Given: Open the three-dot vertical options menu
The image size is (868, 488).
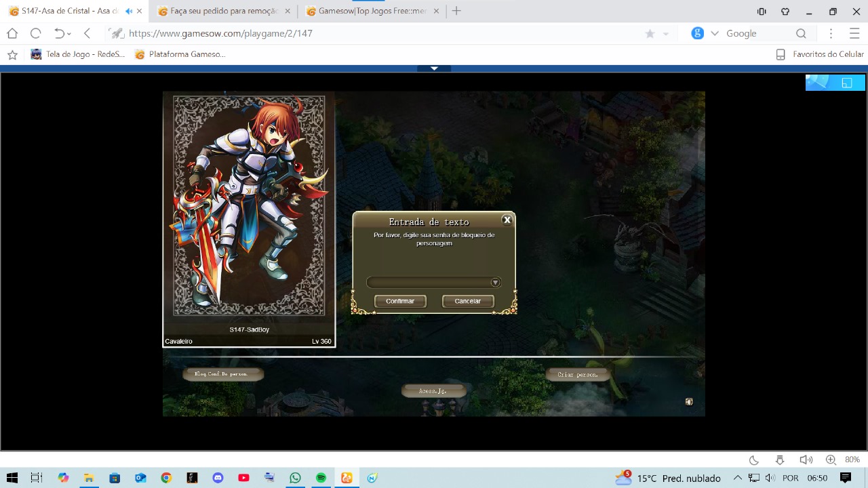Looking at the screenshot, I should (831, 33).
